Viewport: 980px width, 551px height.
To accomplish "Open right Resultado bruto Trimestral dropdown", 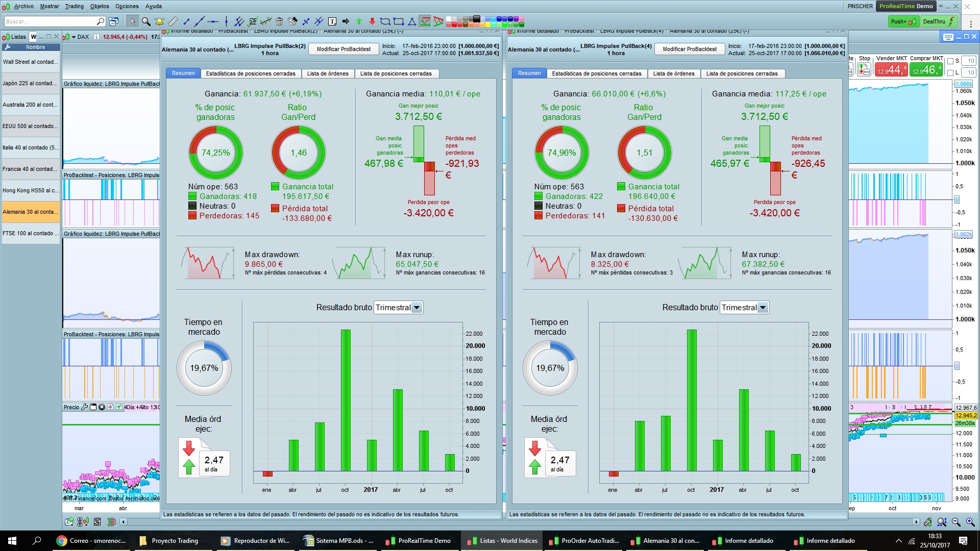I will click(763, 308).
